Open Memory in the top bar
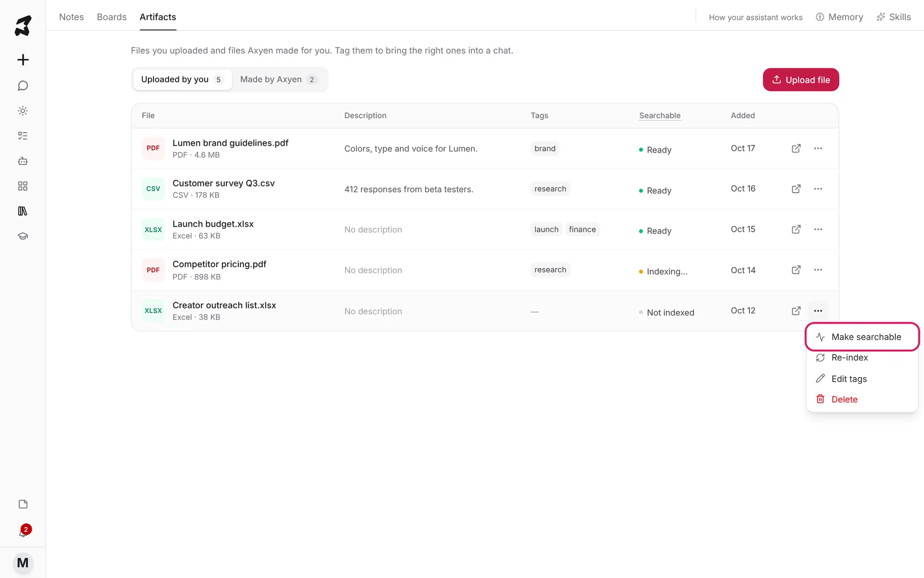This screenshot has height=578, width=924. tap(840, 17)
